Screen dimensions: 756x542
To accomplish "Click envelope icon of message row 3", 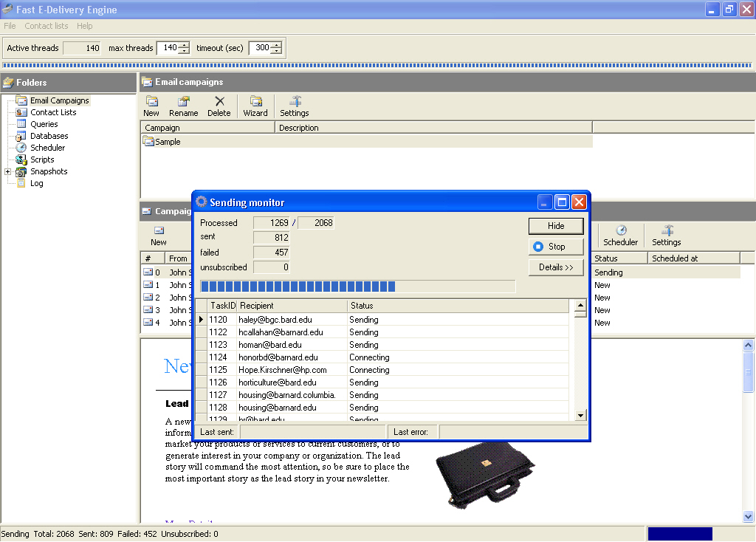I will click(148, 309).
